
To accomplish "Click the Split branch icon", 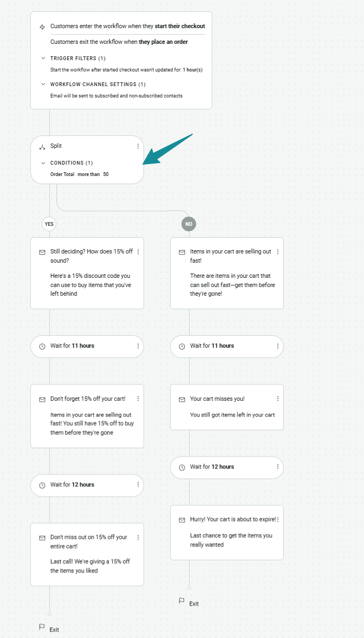I will pyautogui.click(x=42, y=146).
